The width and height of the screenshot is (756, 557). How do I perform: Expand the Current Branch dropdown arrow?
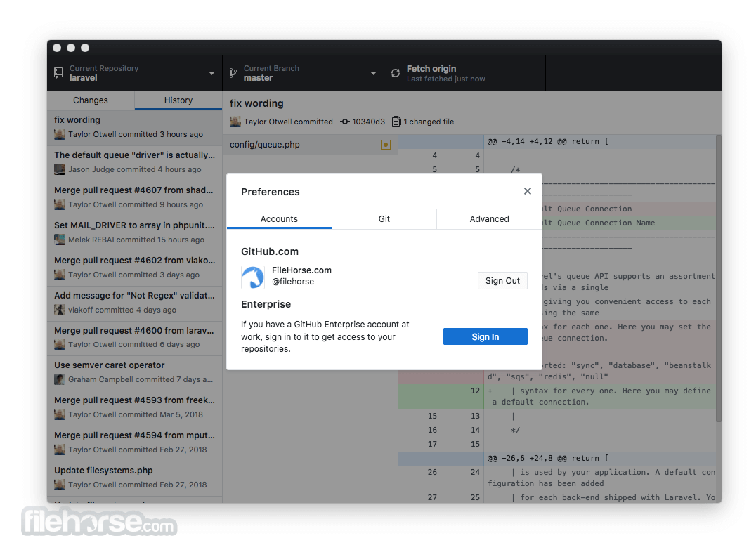(x=373, y=73)
